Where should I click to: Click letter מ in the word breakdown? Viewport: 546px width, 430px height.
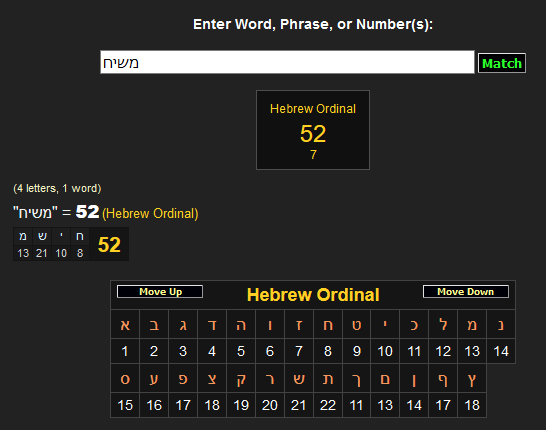tap(23, 236)
